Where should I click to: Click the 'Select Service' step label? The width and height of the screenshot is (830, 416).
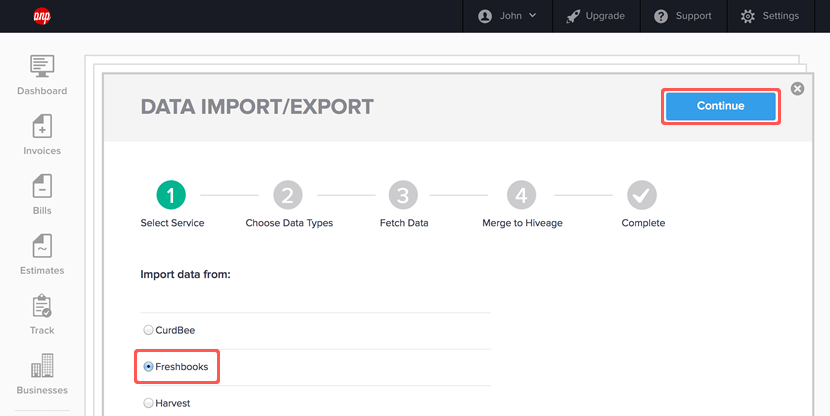tap(172, 223)
